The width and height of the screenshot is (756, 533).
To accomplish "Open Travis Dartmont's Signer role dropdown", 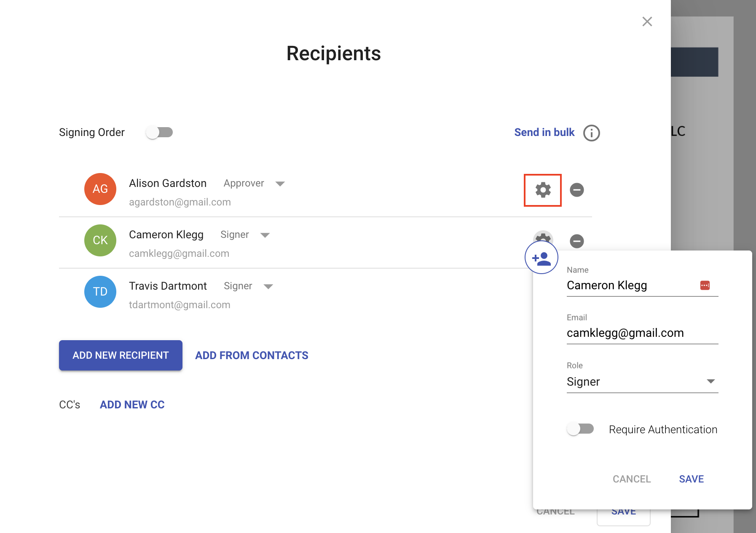I will click(x=268, y=287).
